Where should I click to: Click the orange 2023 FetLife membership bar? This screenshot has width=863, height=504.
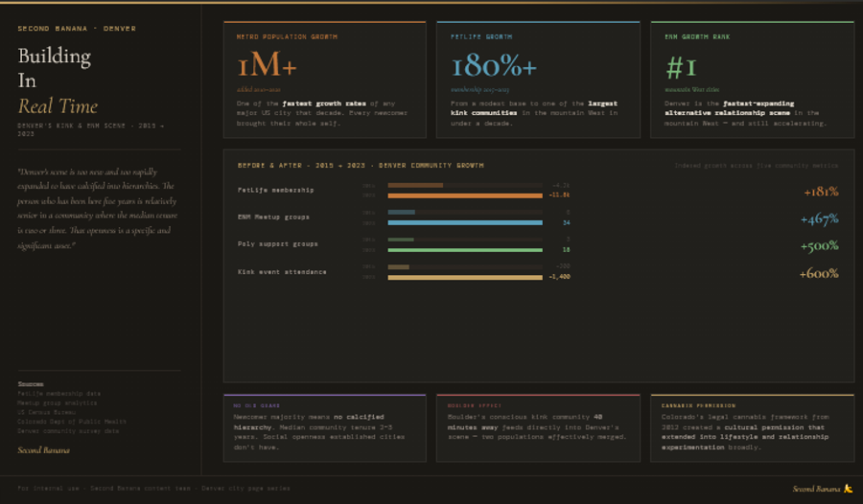coord(465,195)
